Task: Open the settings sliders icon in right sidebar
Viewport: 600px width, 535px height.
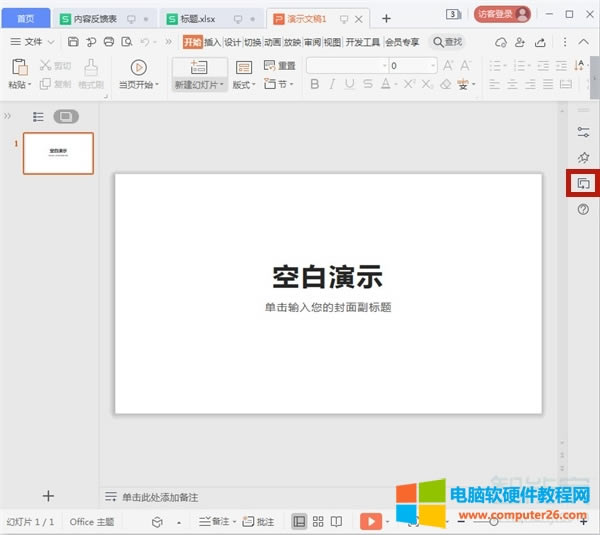Action: pos(584,132)
